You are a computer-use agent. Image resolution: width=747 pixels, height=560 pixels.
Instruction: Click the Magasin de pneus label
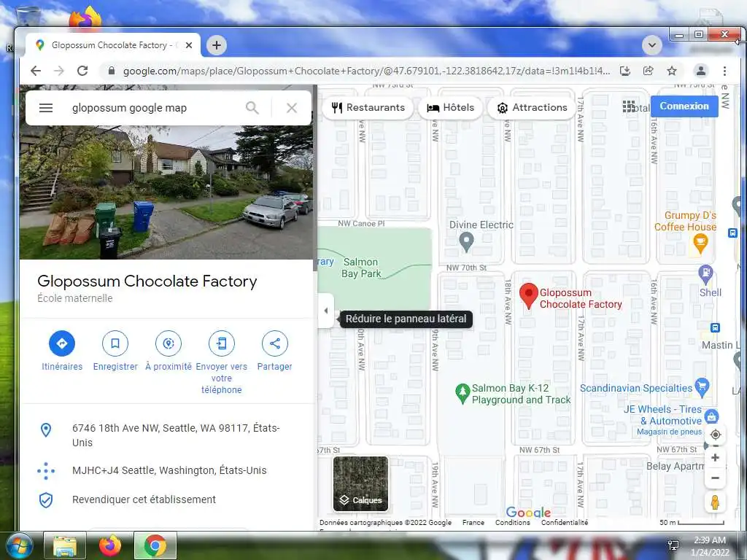(x=669, y=432)
